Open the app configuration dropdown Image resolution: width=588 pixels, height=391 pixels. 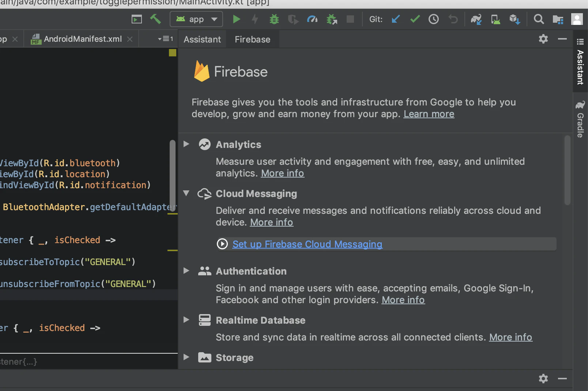click(196, 19)
